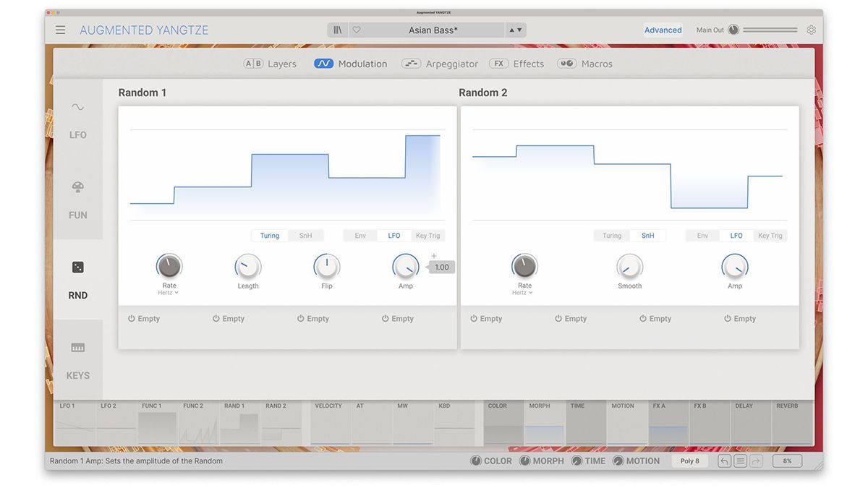868x488 pixels.
Task: Open Asian Bass preset name dropdown
Action: pos(433,30)
